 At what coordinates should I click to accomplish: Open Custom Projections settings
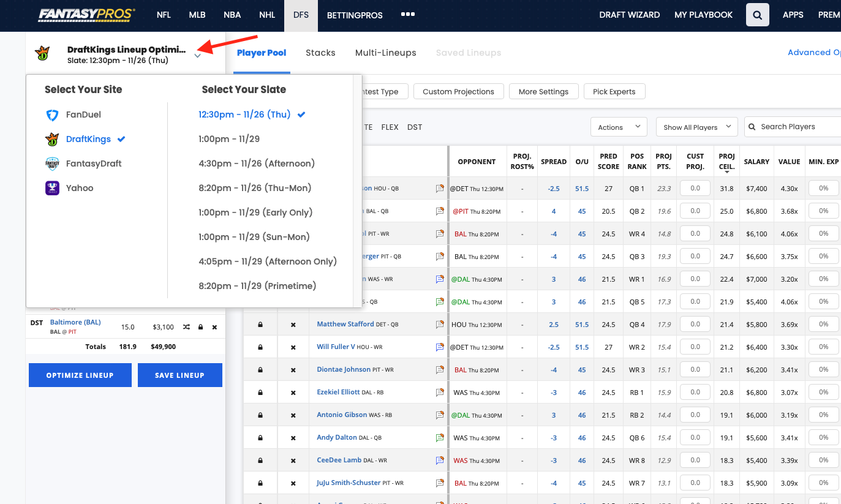[x=458, y=91]
